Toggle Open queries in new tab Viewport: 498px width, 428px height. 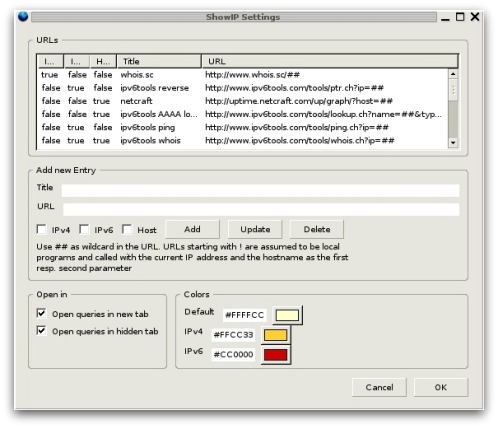[41, 313]
